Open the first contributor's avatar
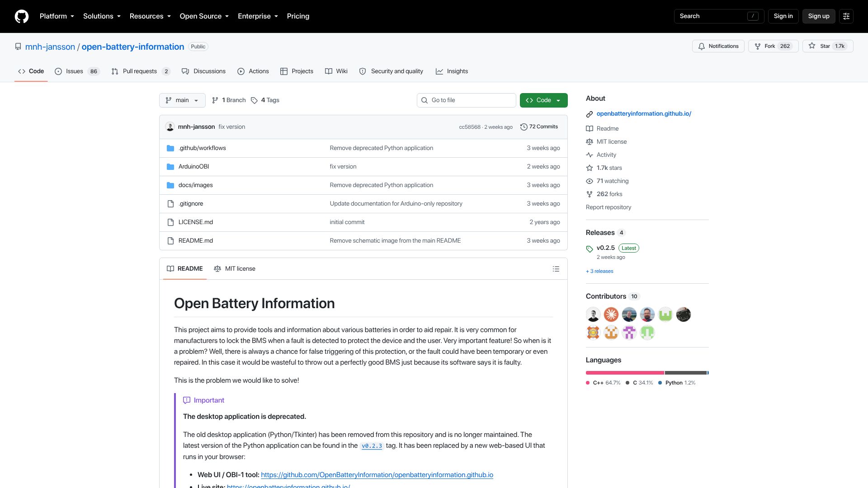The width and height of the screenshot is (868, 488). pos(593,314)
